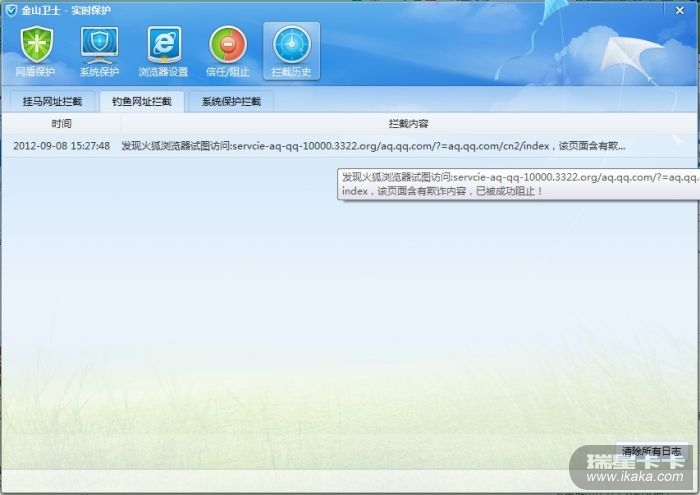700x495 pixels.
Task: Switch to 系统保护拦截 tab
Action: [231, 102]
